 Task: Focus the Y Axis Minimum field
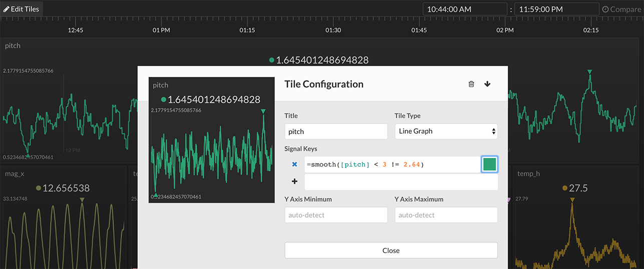click(336, 215)
